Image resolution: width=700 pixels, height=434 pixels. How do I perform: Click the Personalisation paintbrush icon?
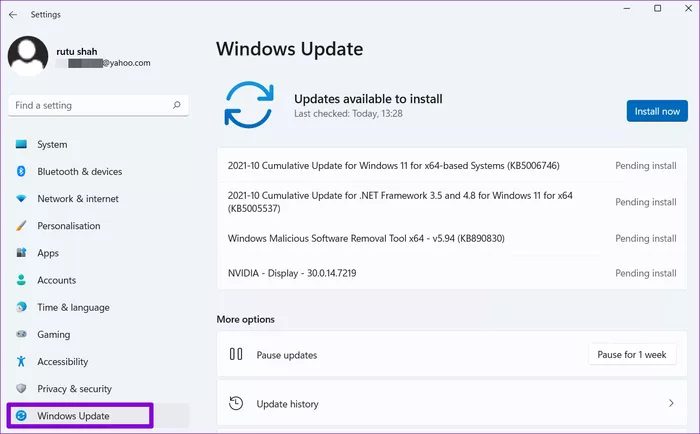click(21, 225)
